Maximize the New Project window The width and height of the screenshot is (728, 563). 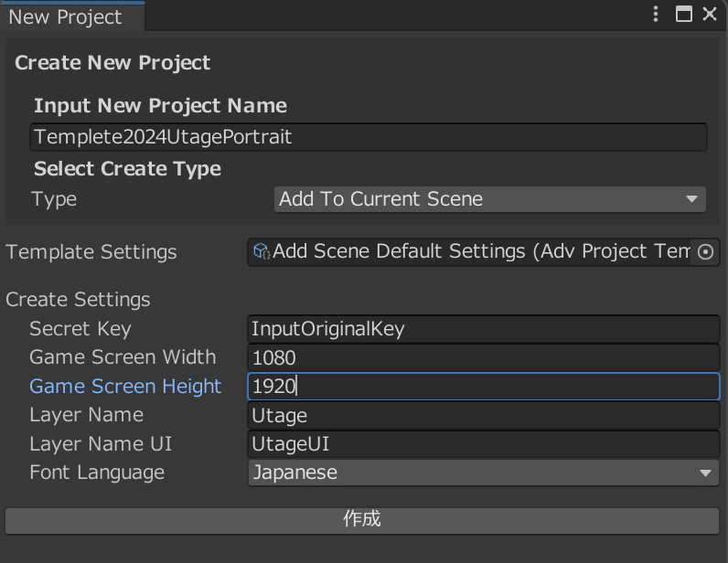683,14
